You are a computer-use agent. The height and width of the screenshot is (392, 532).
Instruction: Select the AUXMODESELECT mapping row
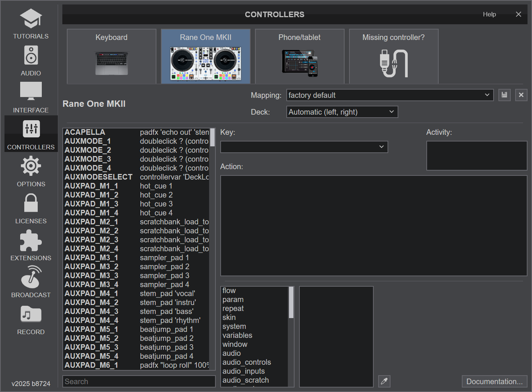(137, 177)
